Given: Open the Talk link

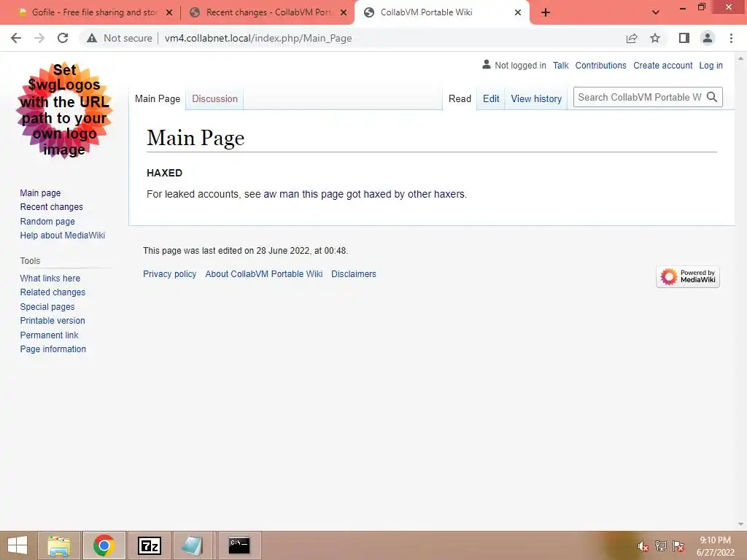Looking at the screenshot, I should pyautogui.click(x=561, y=65).
